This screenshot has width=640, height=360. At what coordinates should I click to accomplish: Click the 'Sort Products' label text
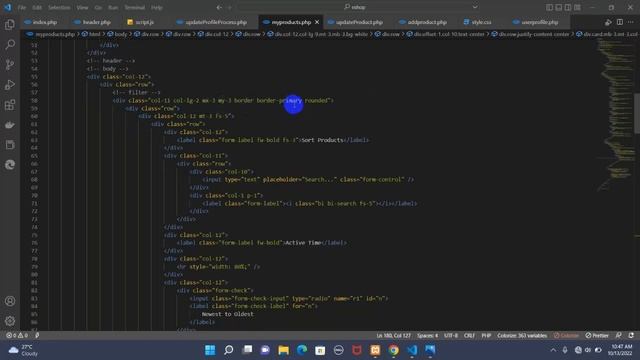pos(322,140)
